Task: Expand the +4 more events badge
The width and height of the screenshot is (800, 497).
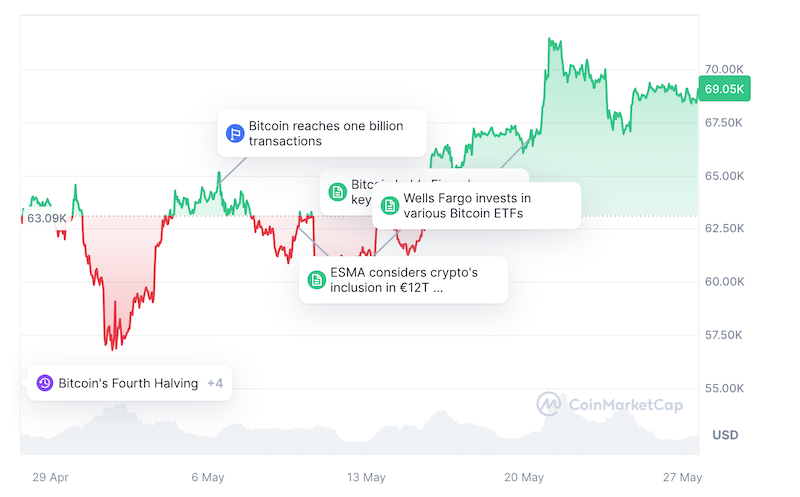Action: (215, 383)
